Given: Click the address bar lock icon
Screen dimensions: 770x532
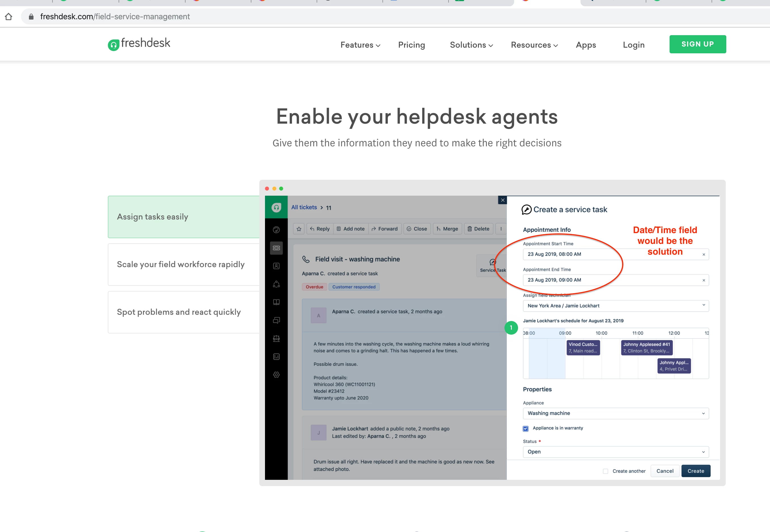Looking at the screenshot, I should click(x=31, y=17).
